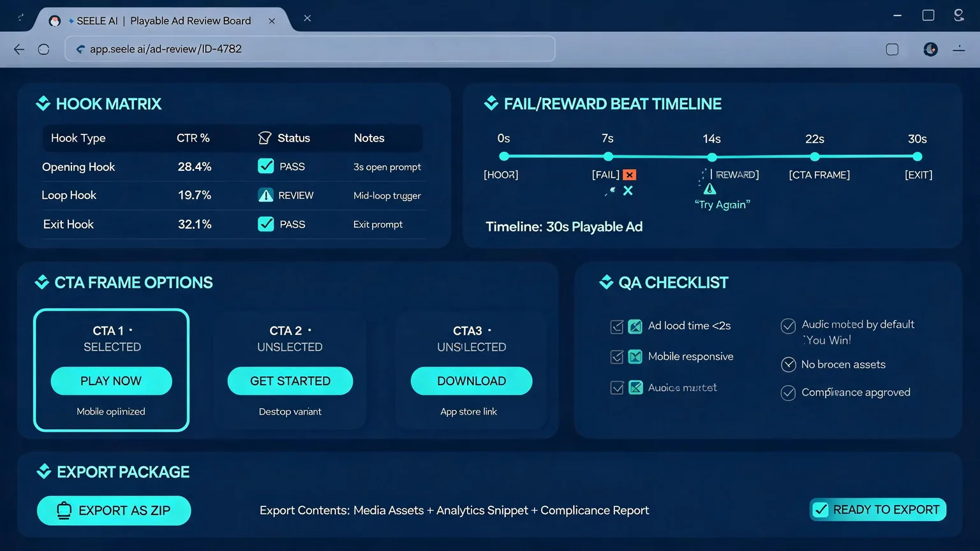Click the CTR % column header
Viewport: 980px width, 551px height.
(x=193, y=138)
